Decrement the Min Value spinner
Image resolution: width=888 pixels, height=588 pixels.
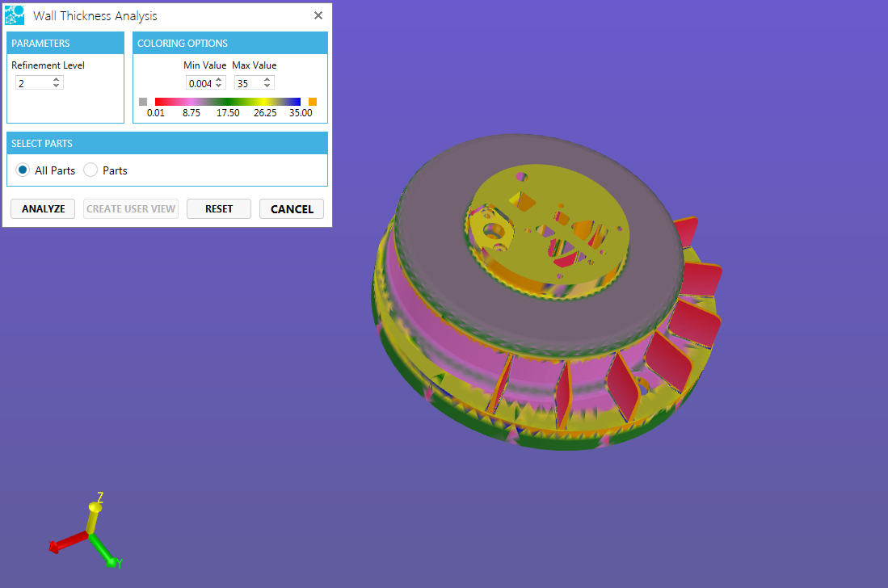(x=218, y=86)
